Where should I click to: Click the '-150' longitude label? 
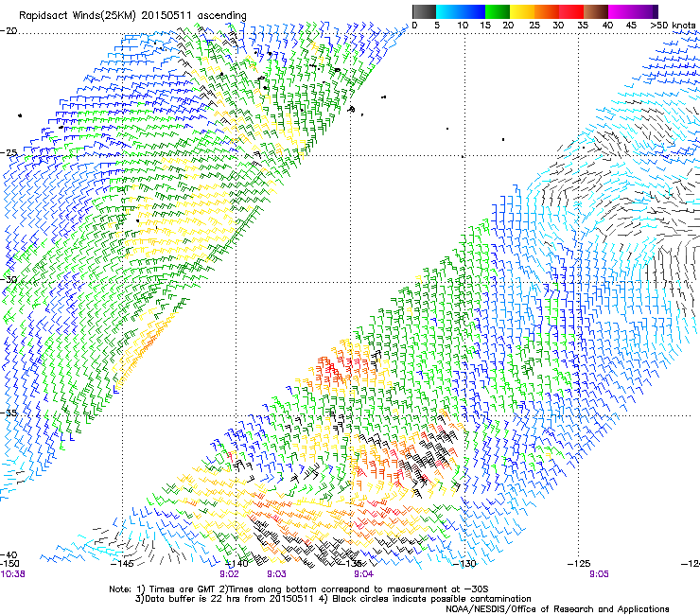(9, 564)
